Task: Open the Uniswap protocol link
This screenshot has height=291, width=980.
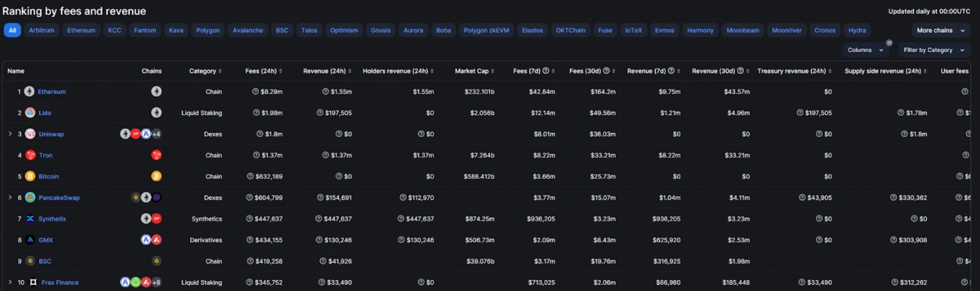Action: coord(51,134)
